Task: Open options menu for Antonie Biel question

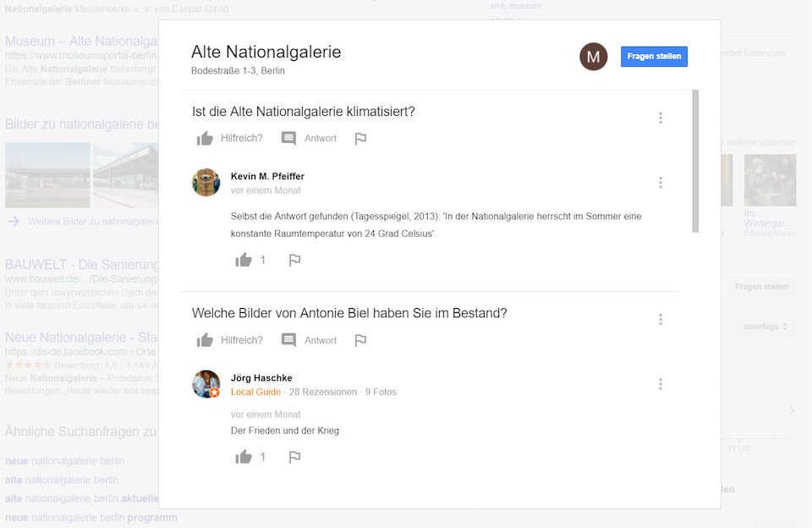Action: pyautogui.click(x=661, y=320)
